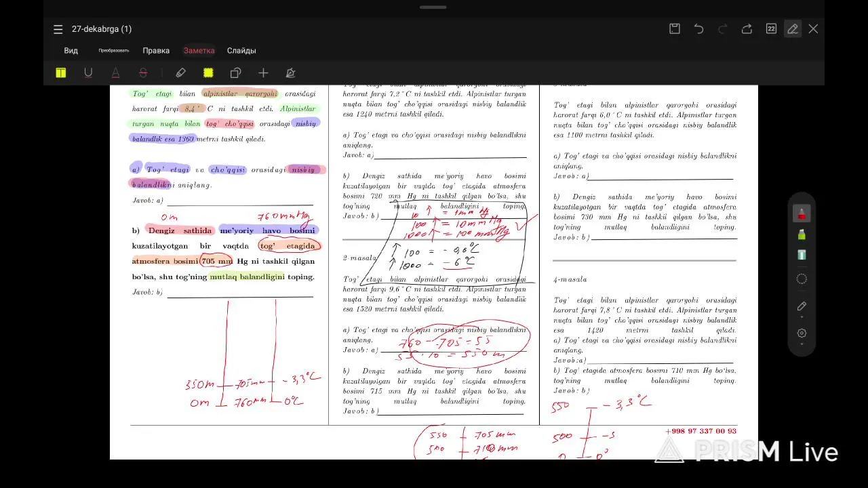Open the page counter showing 22
868x488 pixels.
[x=771, y=28]
